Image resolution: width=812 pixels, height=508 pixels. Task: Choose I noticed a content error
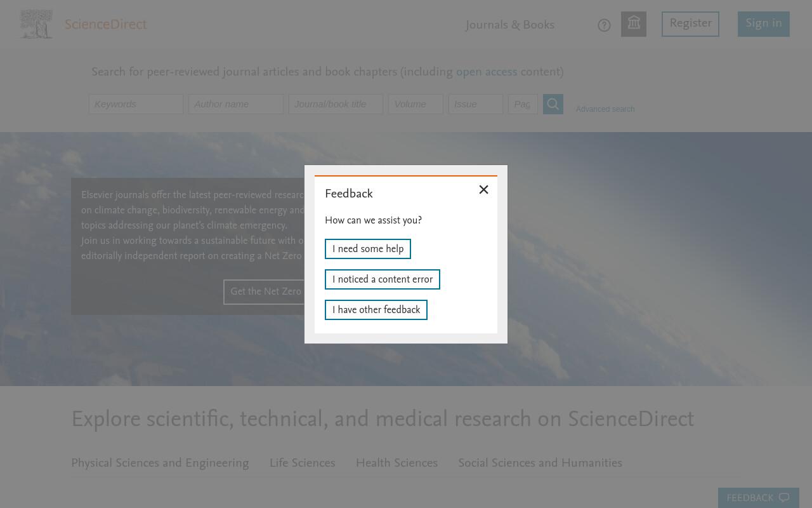tap(383, 279)
